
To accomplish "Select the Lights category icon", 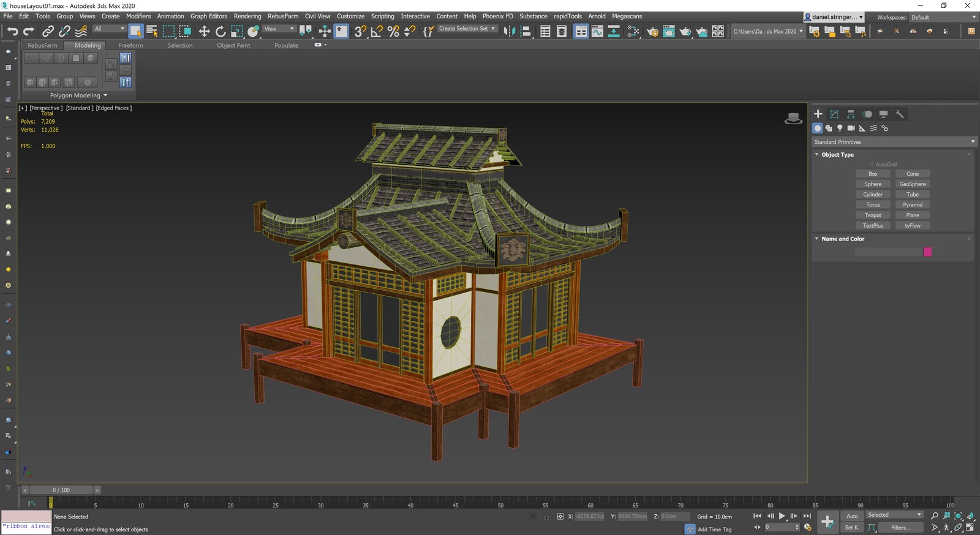I will [840, 128].
